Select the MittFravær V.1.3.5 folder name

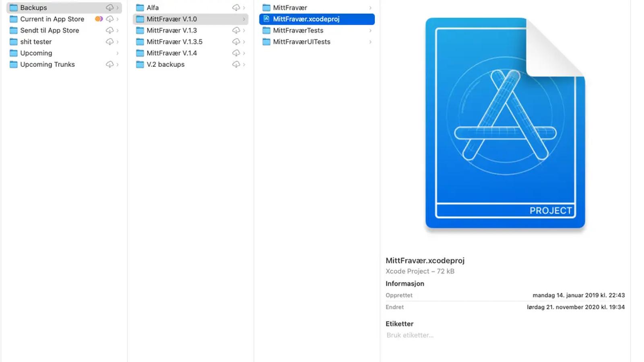(x=175, y=41)
